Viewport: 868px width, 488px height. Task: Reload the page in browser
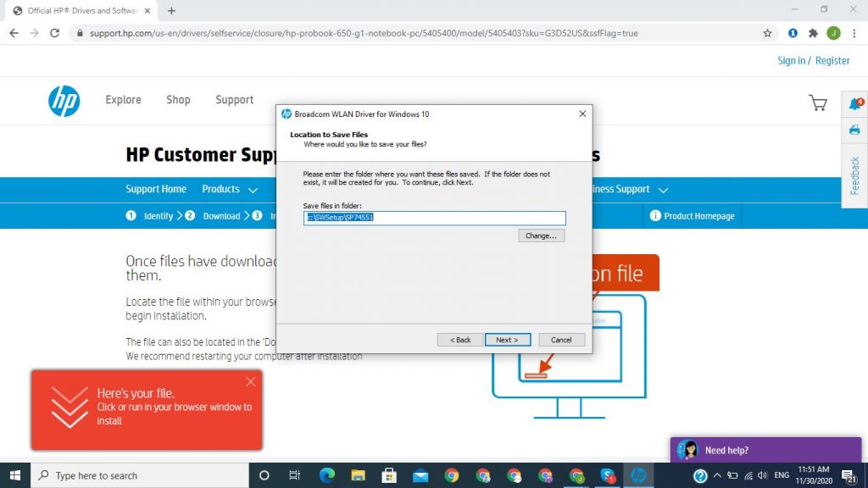tap(55, 33)
